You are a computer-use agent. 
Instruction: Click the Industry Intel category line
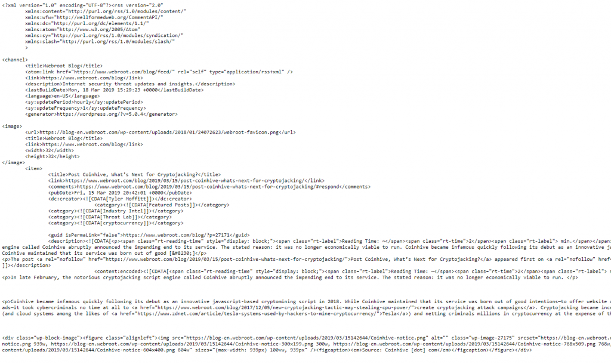116,211
